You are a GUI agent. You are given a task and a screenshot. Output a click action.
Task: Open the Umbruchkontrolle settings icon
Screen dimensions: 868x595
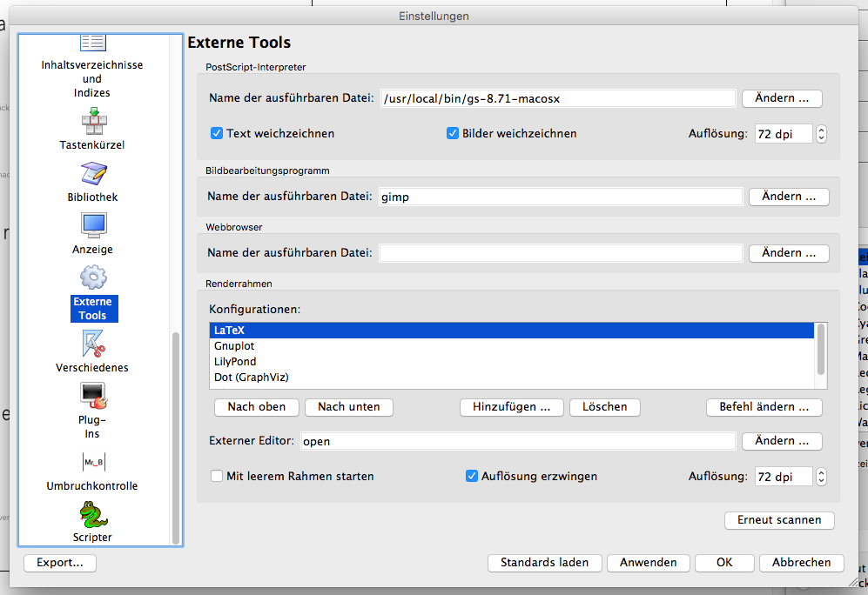click(92, 461)
